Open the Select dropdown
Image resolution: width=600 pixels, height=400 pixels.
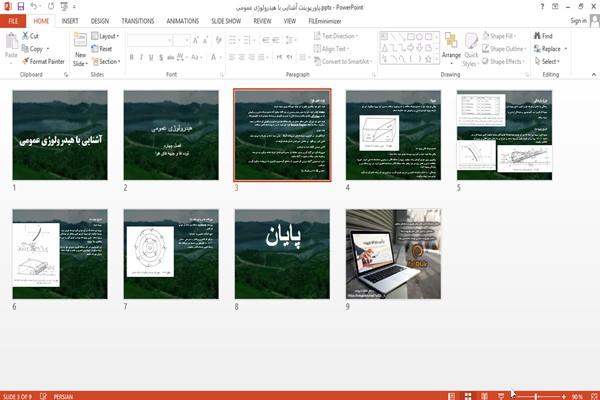547,61
